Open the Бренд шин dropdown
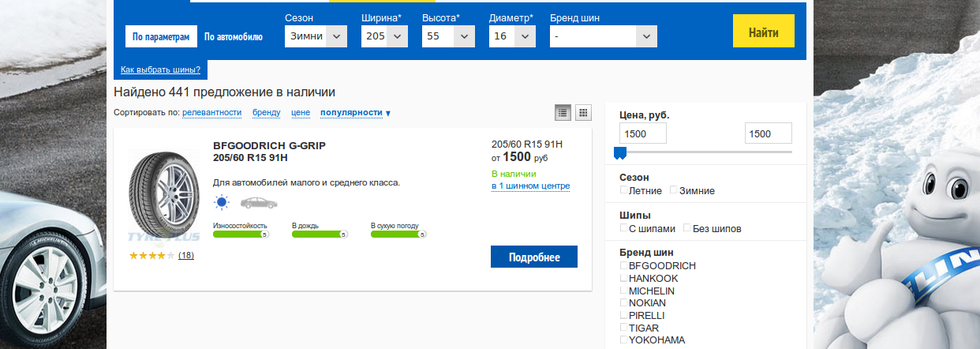This screenshot has width=980, height=349. (x=603, y=36)
